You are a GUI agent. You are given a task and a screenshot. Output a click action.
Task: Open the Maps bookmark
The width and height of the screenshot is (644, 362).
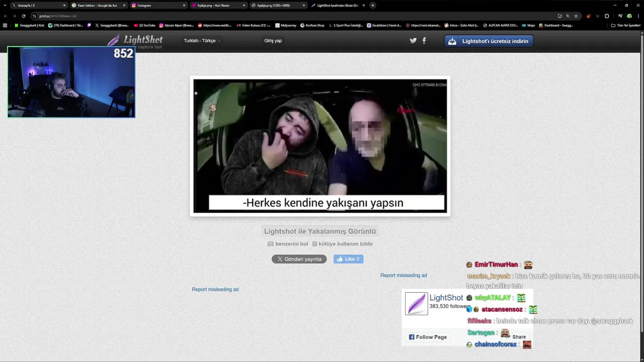tap(528, 25)
